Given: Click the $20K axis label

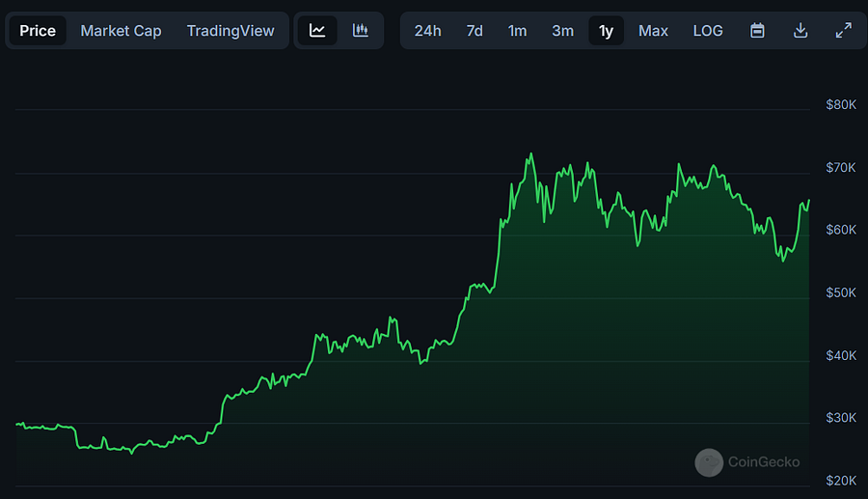Looking at the screenshot, I should pos(841,480).
